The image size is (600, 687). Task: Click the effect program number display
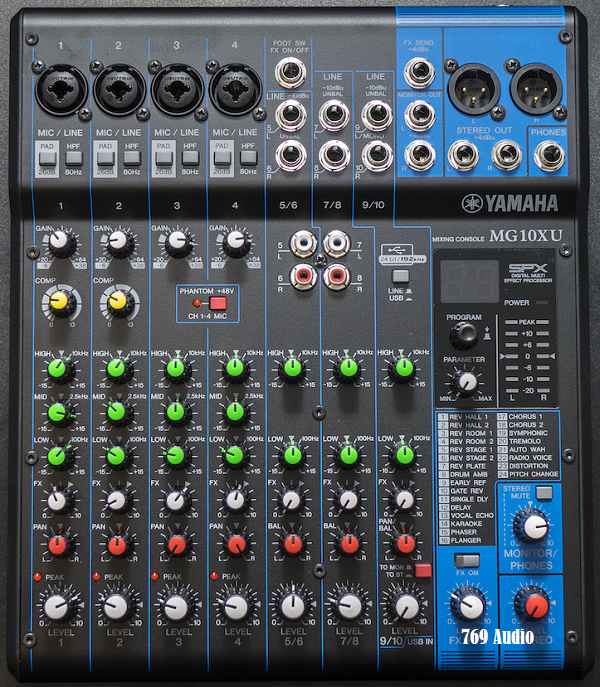pos(469,281)
